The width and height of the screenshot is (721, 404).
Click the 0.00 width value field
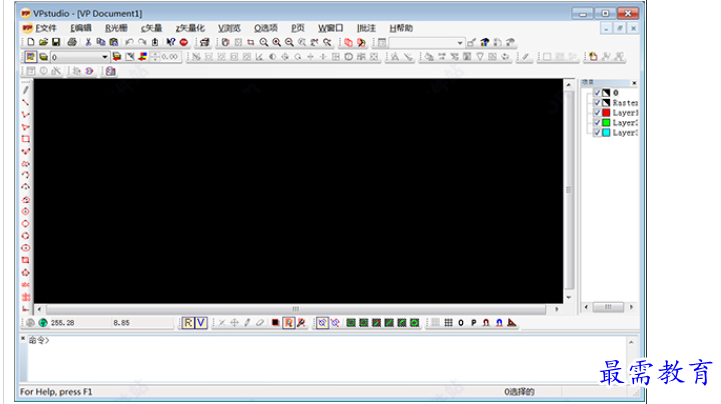(169, 57)
